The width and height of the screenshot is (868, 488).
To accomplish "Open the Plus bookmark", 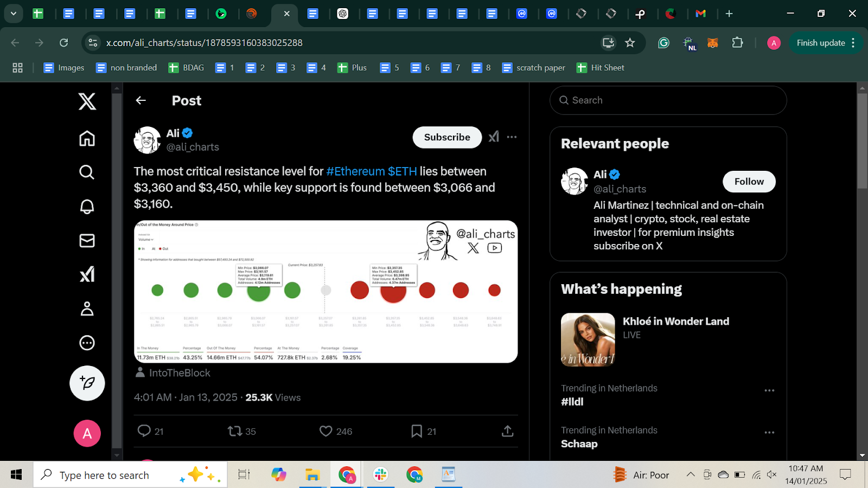I will pos(352,68).
